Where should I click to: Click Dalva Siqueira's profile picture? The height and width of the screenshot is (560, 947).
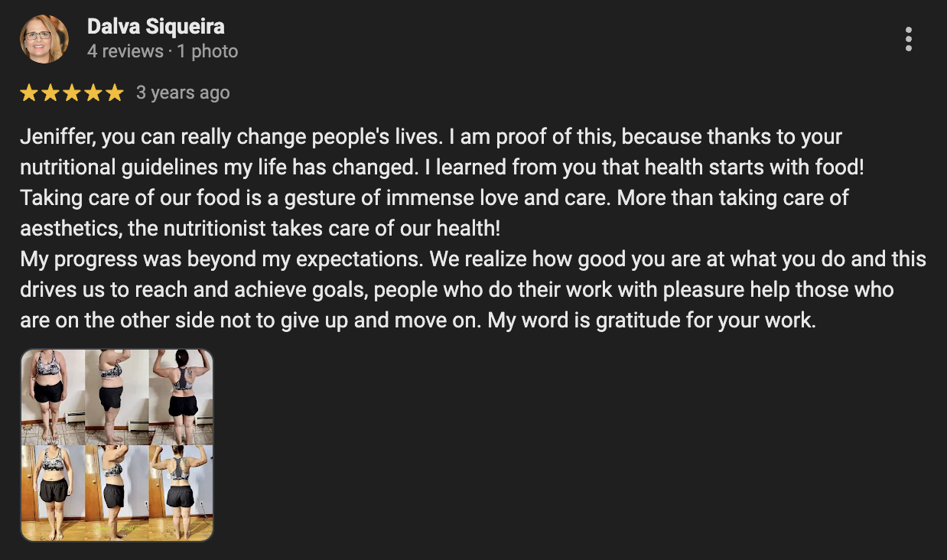click(x=44, y=39)
